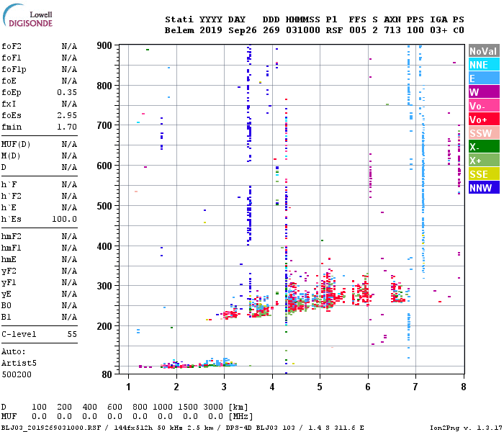Click the foEs value 2.95
This screenshot has width=504, height=432.
[67, 115]
